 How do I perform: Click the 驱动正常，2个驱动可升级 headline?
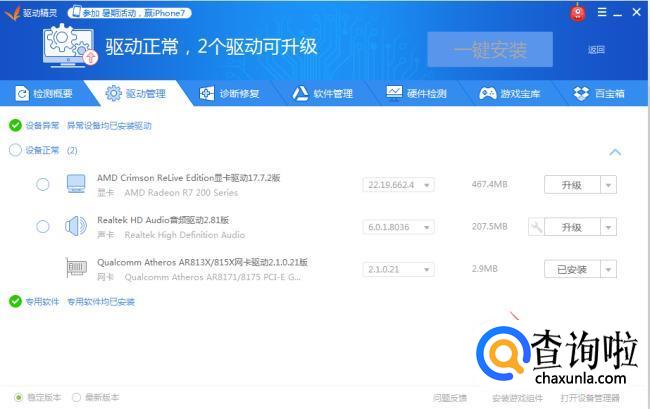211,46
